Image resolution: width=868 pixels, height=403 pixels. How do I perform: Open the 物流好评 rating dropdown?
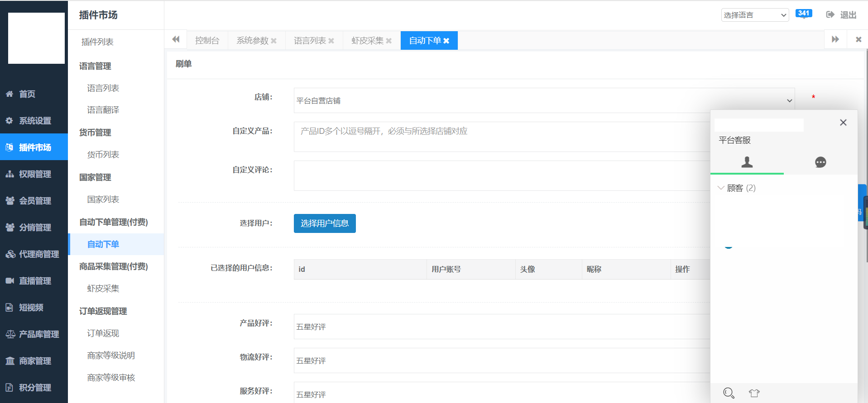tap(502, 360)
